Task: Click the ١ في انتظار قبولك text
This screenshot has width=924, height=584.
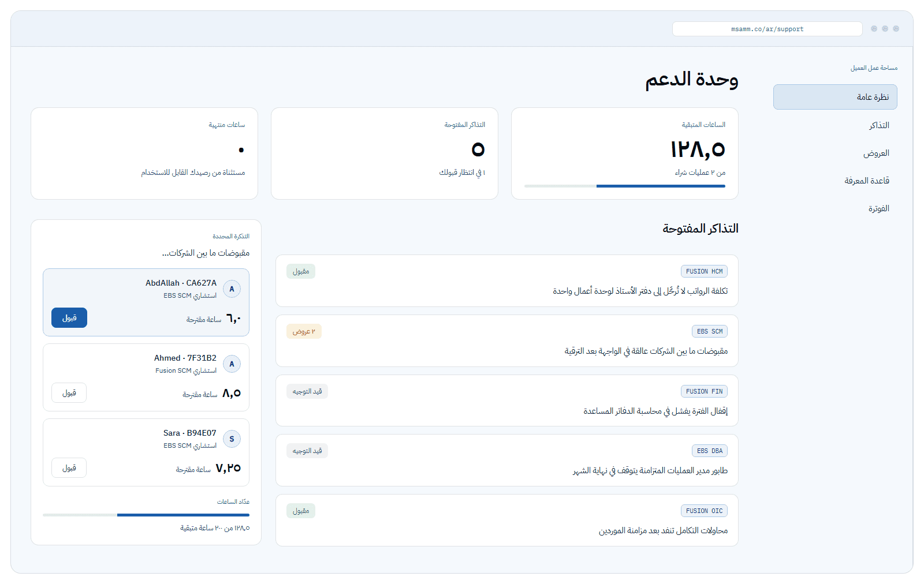Action: pos(462,173)
